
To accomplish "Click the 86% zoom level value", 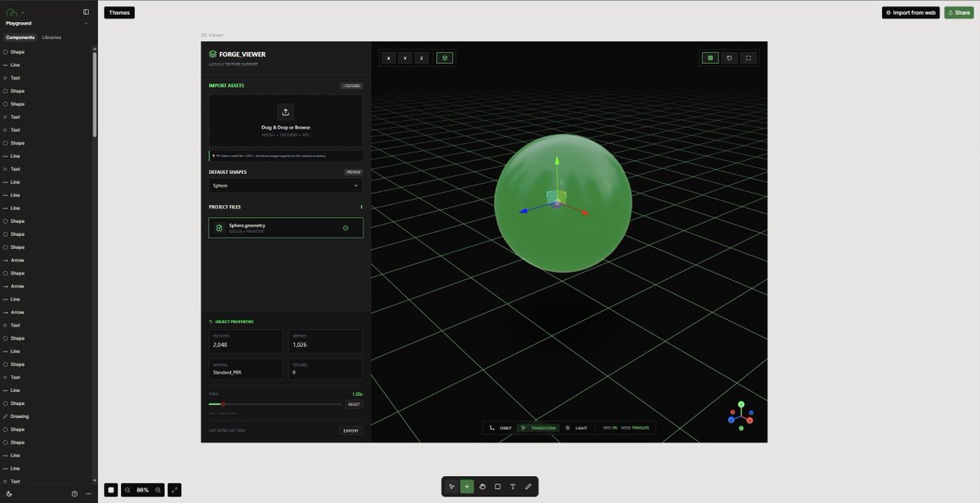I will [x=143, y=490].
